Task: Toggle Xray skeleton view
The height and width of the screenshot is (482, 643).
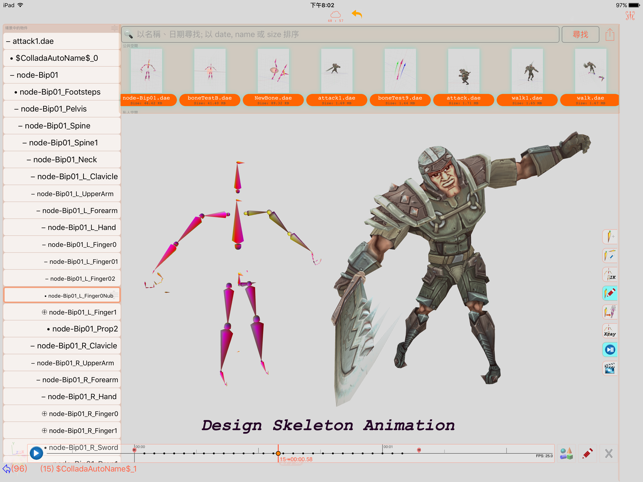Action: [x=609, y=331]
